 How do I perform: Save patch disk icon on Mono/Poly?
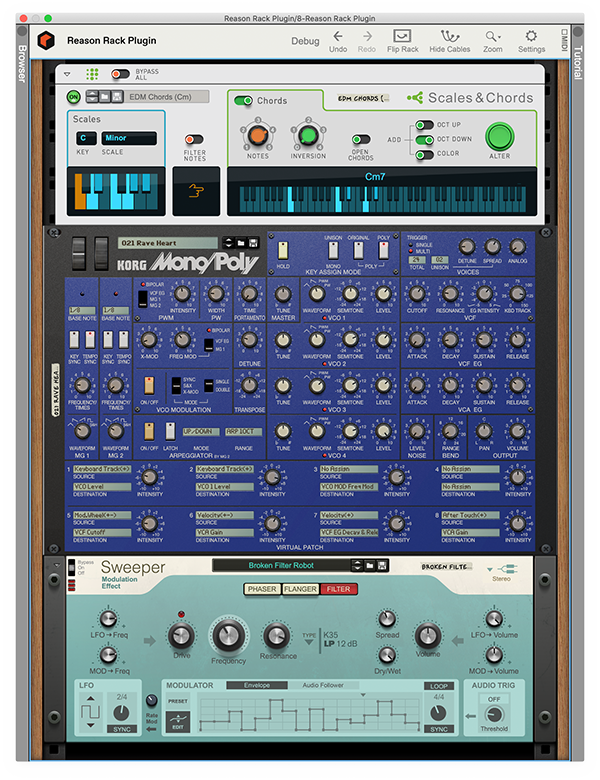pos(253,243)
